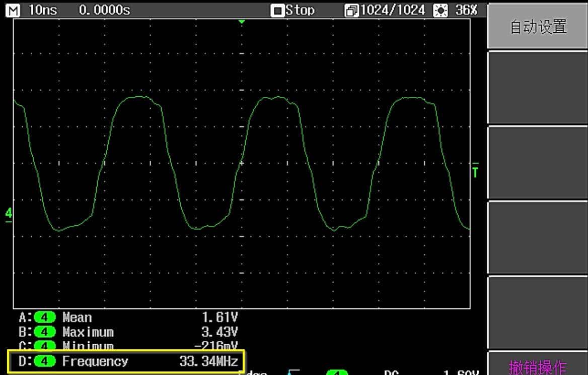Click the trigger source channel 4 badge
588x375 pixels.
[x=337, y=372]
